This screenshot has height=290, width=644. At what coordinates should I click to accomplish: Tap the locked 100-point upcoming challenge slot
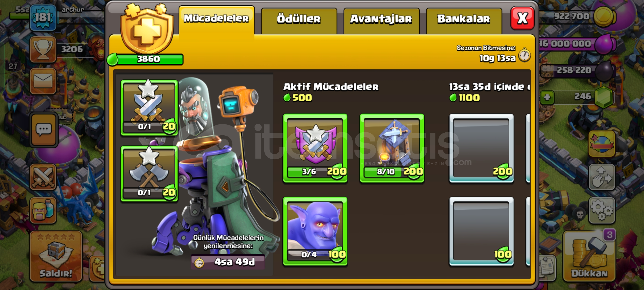pos(481,231)
